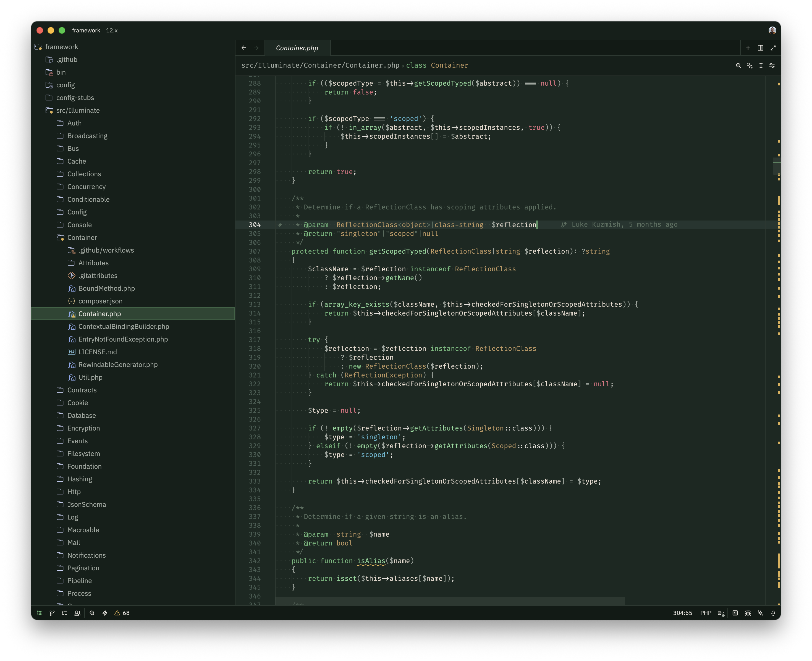The image size is (812, 661).
Task: Open the 12.x branch switcher
Action: pos(112,30)
